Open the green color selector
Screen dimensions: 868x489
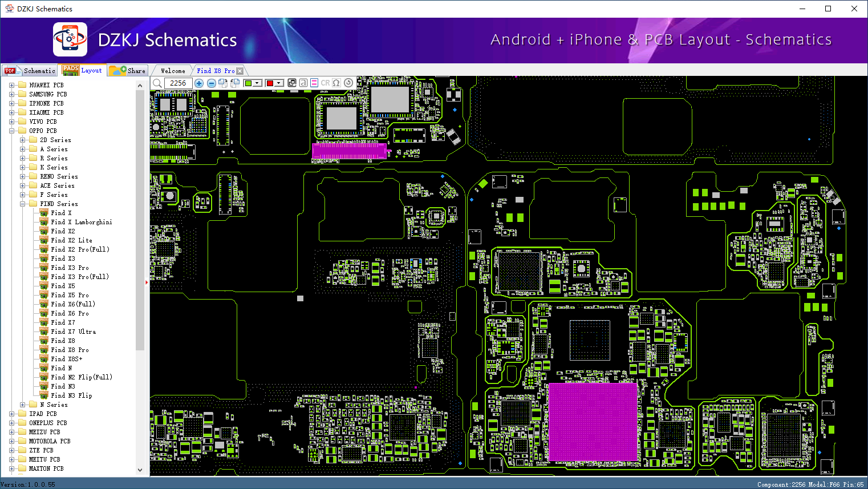(253, 83)
